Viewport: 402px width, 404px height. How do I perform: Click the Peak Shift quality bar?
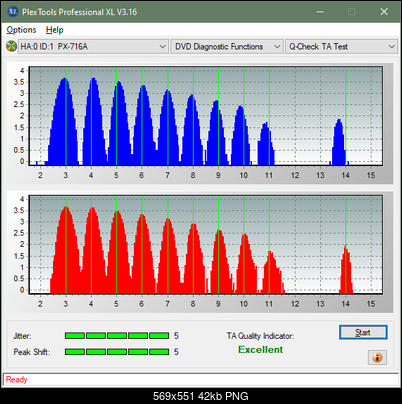click(117, 352)
